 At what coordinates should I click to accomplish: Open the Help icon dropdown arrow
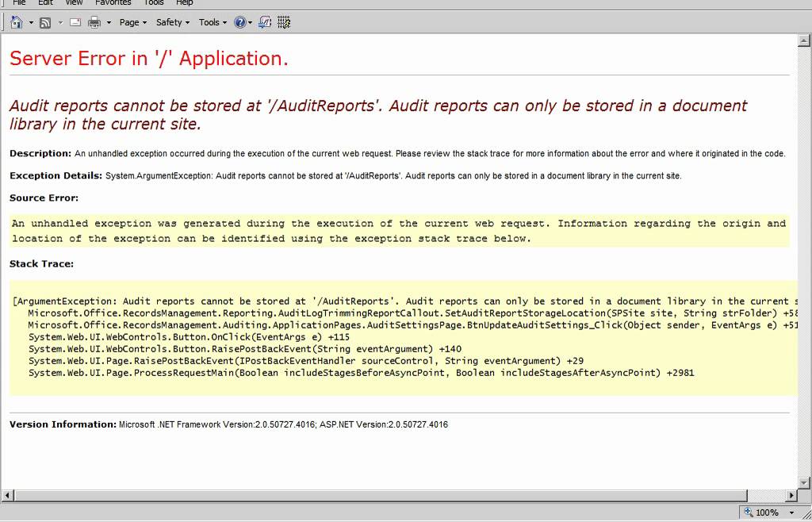pyautogui.click(x=250, y=23)
